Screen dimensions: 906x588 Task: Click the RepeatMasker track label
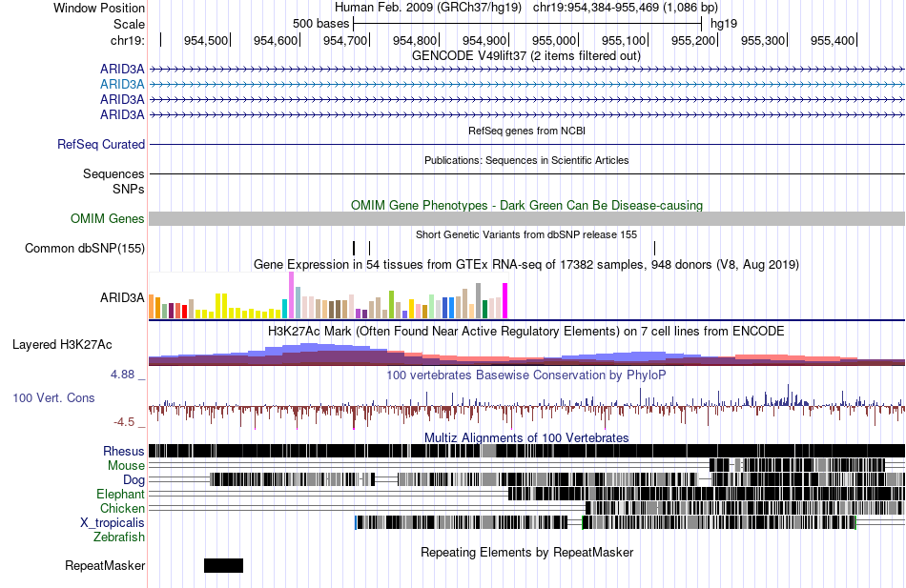(105, 566)
